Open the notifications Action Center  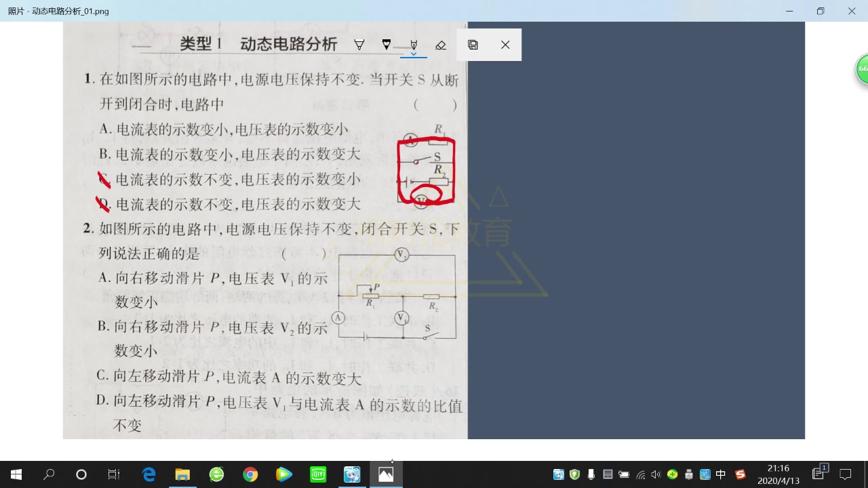(844, 474)
